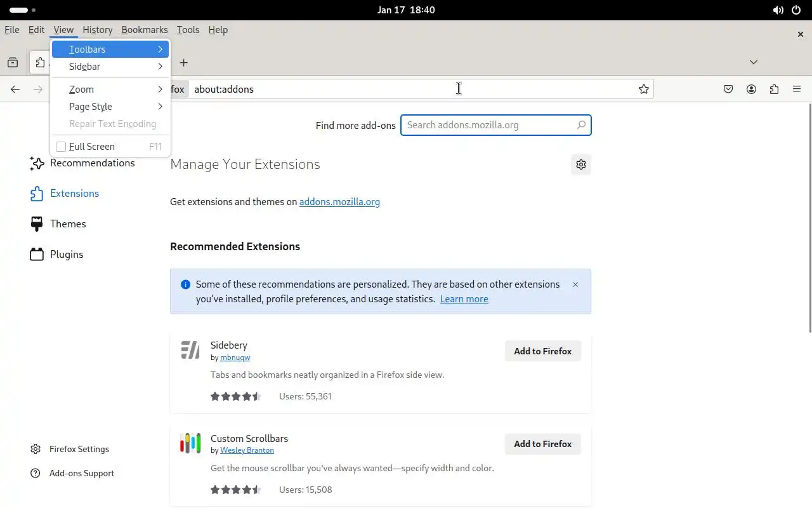Open the gear tools for all add-ons
The image size is (812, 508).
pos(581,164)
